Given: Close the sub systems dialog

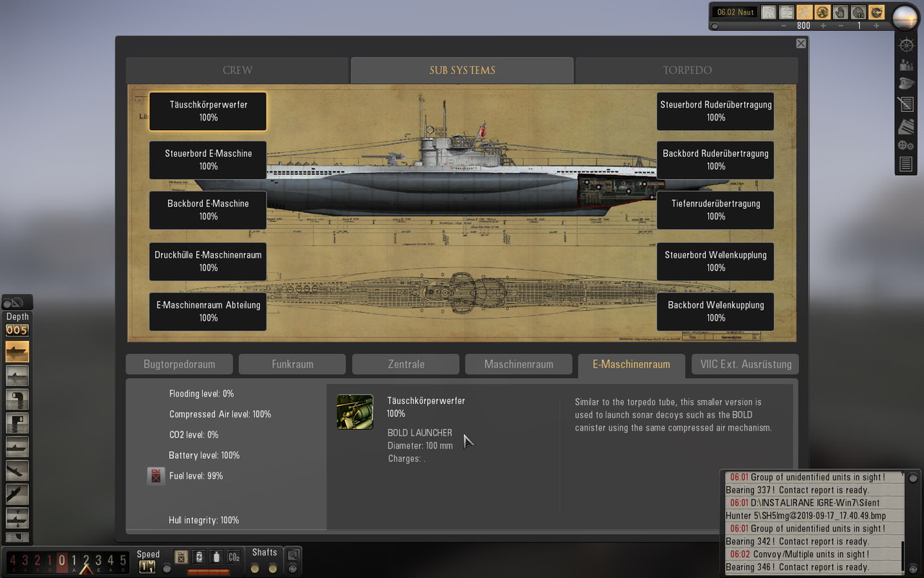Looking at the screenshot, I should [801, 43].
